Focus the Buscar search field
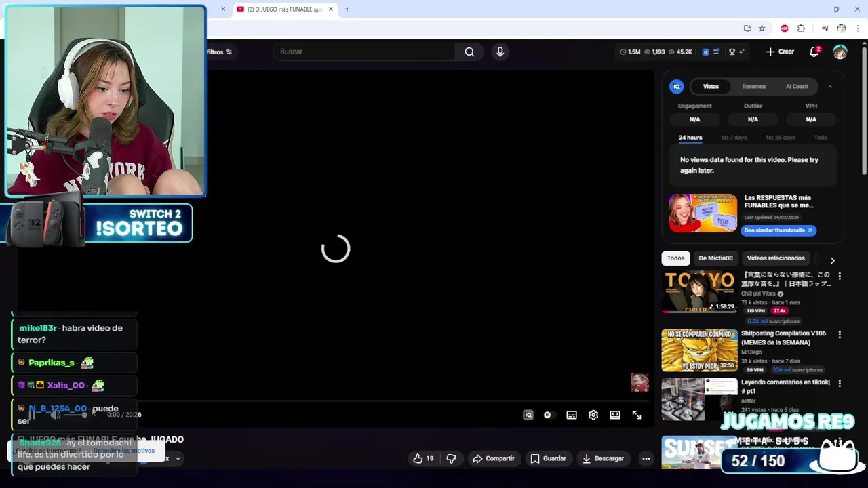 click(x=364, y=52)
